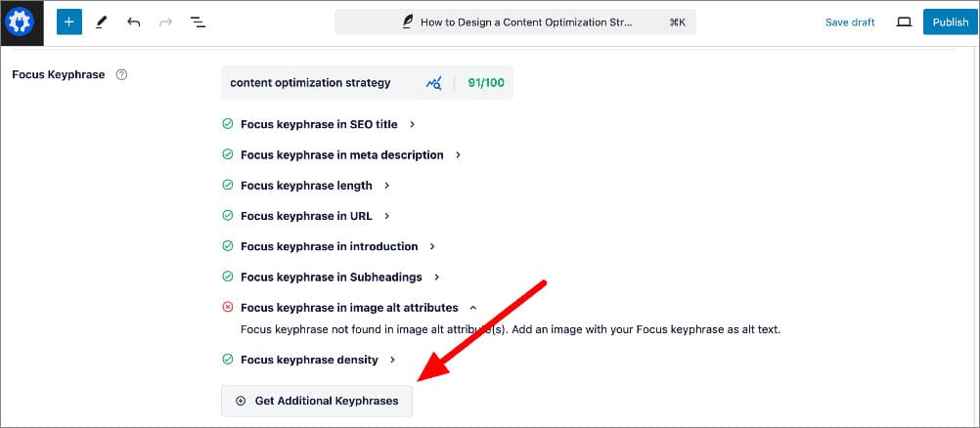Viewport: 980px width, 428px height.
Task: Click green check beside Subheadings item
Action: pyautogui.click(x=228, y=277)
